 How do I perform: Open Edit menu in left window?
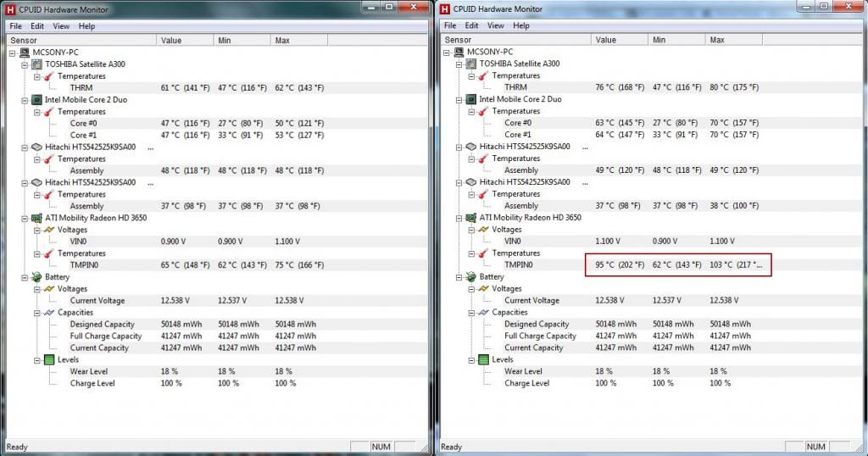[x=37, y=26]
